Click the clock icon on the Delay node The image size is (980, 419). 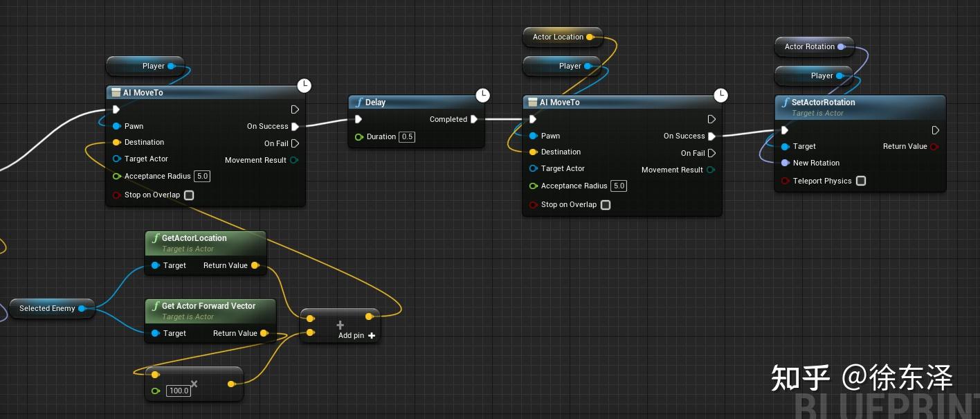click(483, 95)
